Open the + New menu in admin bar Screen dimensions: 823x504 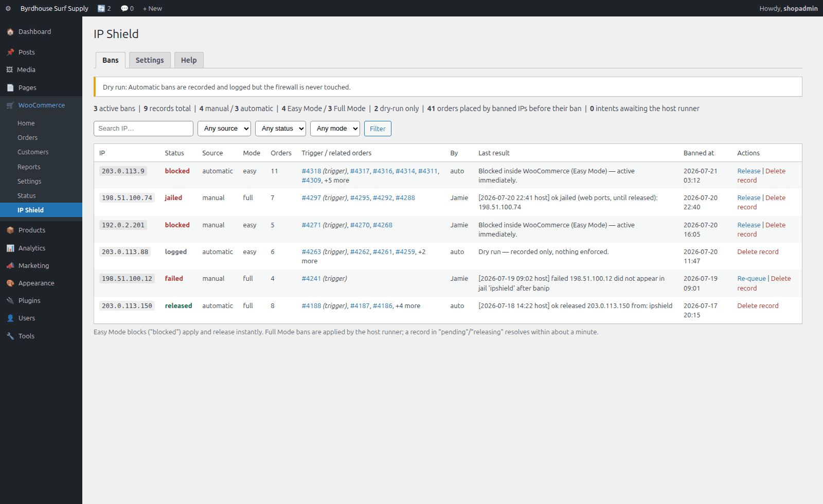point(152,8)
